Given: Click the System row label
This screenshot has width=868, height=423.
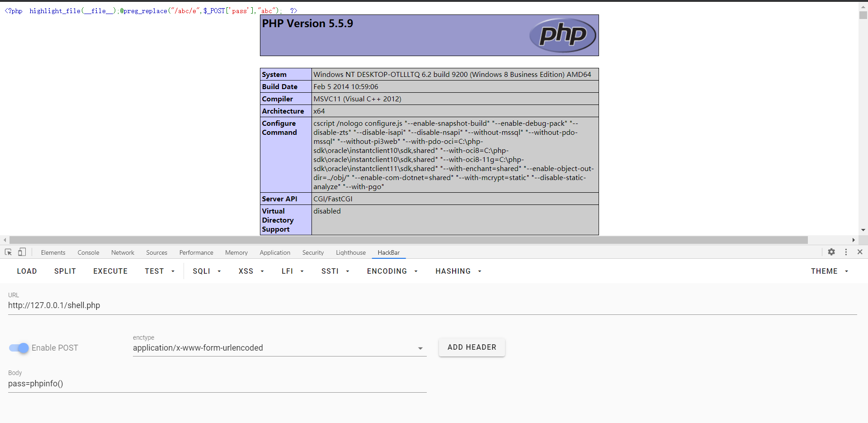Looking at the screenshot, I should 274,75.
